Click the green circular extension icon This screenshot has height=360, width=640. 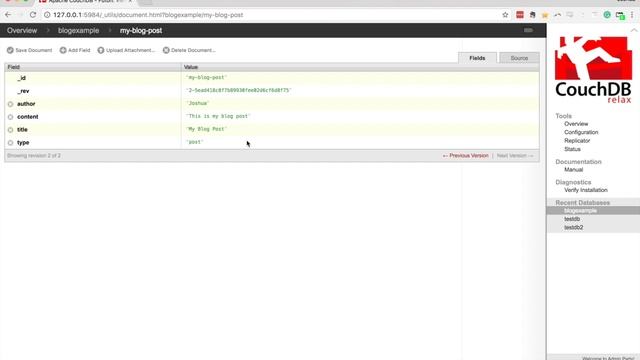point(607,15)
